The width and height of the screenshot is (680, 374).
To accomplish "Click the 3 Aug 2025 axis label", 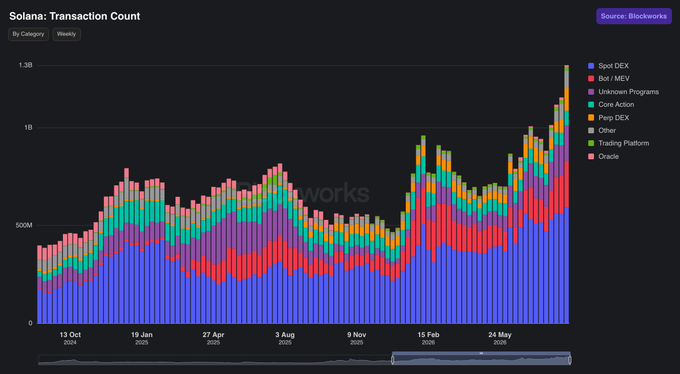I will [285, 338].
